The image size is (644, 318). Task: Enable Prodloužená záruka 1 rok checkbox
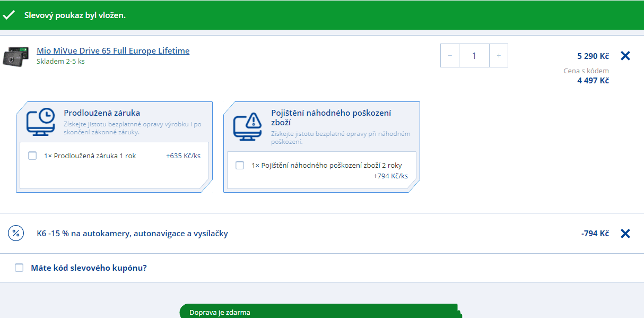tap(32, 156)
